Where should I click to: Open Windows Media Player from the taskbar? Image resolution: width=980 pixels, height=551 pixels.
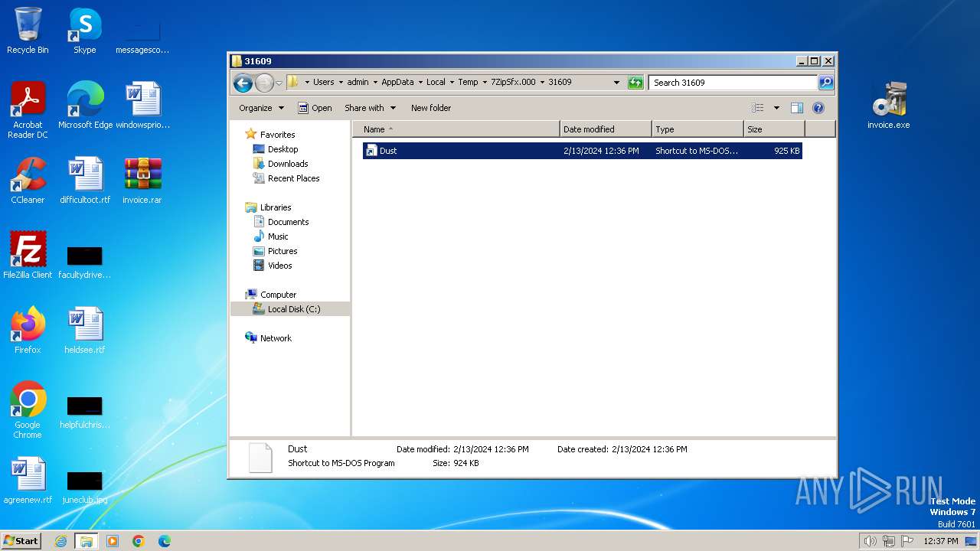[x=113, y=541]
